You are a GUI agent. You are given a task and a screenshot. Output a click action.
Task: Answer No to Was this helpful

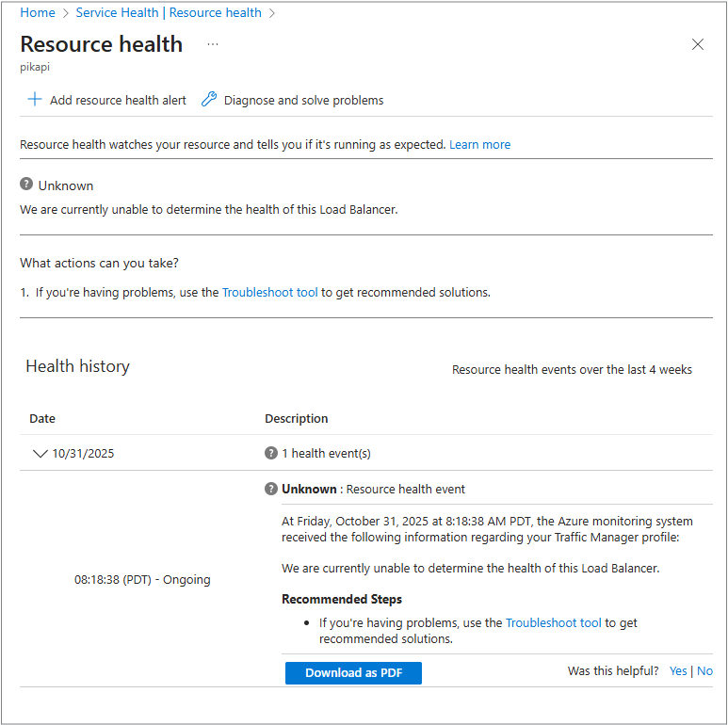tap(704, 671)
